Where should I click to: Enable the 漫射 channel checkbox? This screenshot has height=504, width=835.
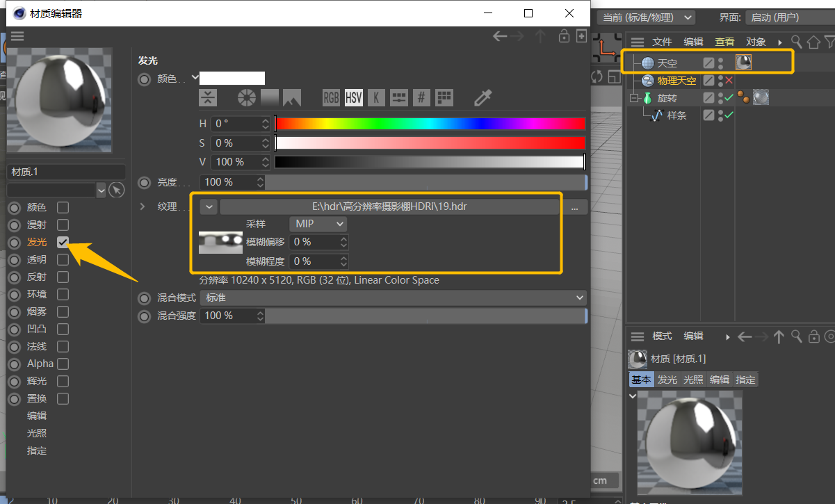click(x=63, y=225)
